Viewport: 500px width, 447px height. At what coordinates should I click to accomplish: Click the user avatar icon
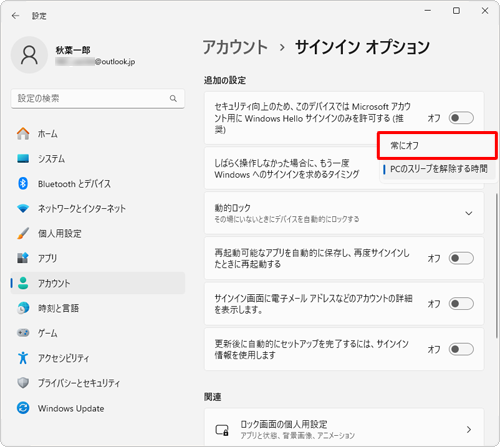pyautogui.click(x=29, y=55)
